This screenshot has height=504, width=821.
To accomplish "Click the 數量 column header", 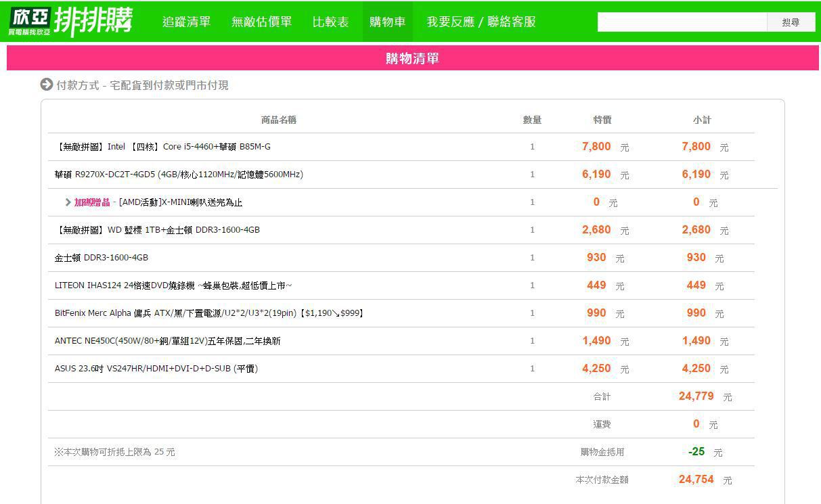I will coord(532,120).
